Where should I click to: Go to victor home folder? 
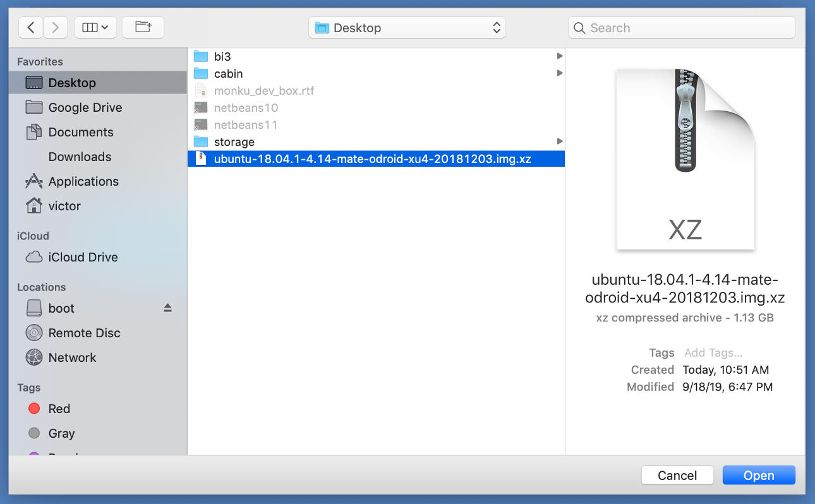[x=64, y=206]
